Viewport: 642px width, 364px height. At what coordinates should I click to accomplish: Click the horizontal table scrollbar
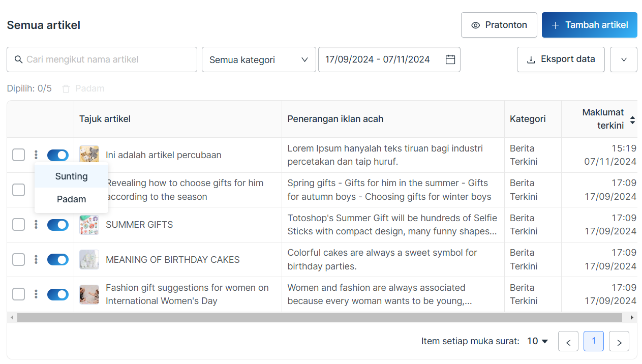319,318
